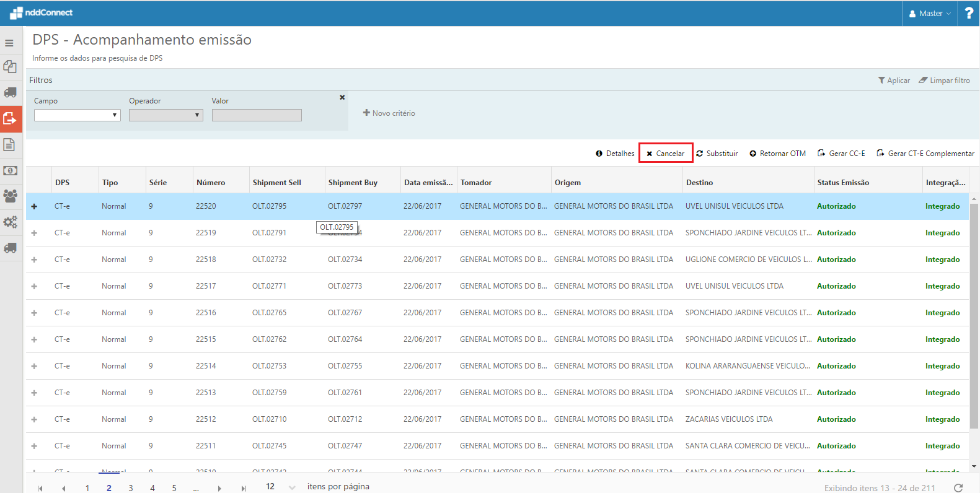Open the users group sidebar icon
This screenshot has height=493, width=980.
point(10,196)
